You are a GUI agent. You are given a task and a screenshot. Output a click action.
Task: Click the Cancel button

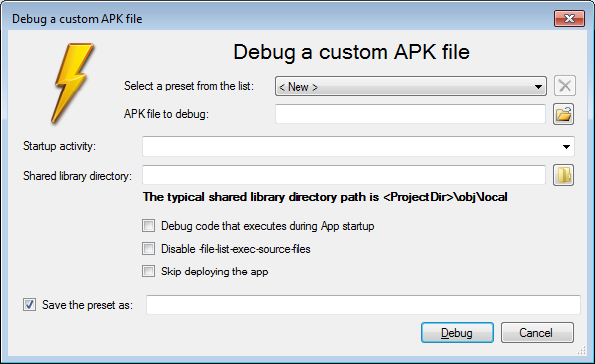(537, 333)
